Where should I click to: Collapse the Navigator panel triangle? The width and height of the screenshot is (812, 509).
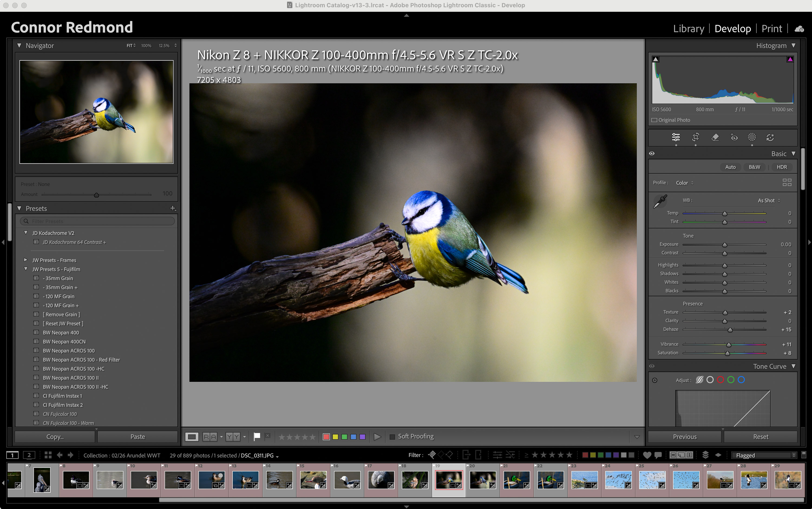(19, 45)
